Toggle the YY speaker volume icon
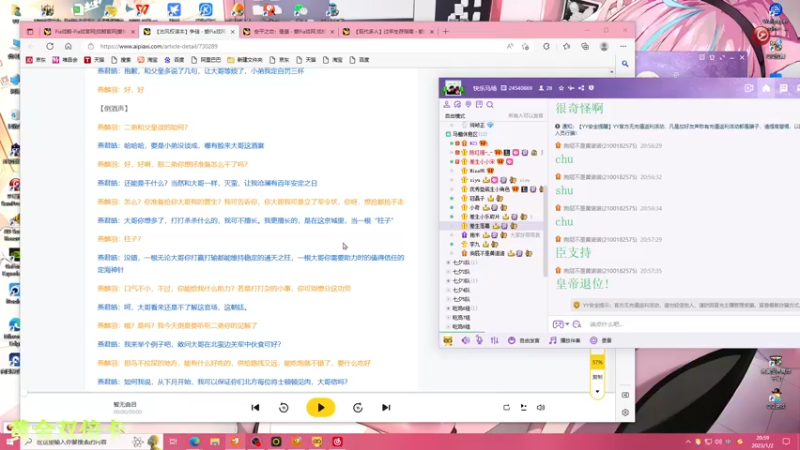Viewport: 800px width, 450px height. point(465,340)
